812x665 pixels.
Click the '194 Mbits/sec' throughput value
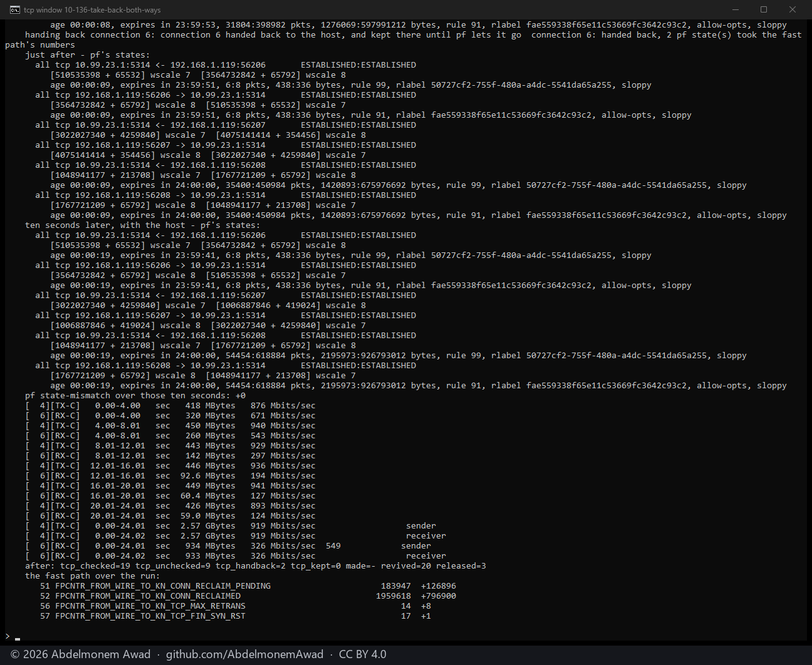[283, 476]
